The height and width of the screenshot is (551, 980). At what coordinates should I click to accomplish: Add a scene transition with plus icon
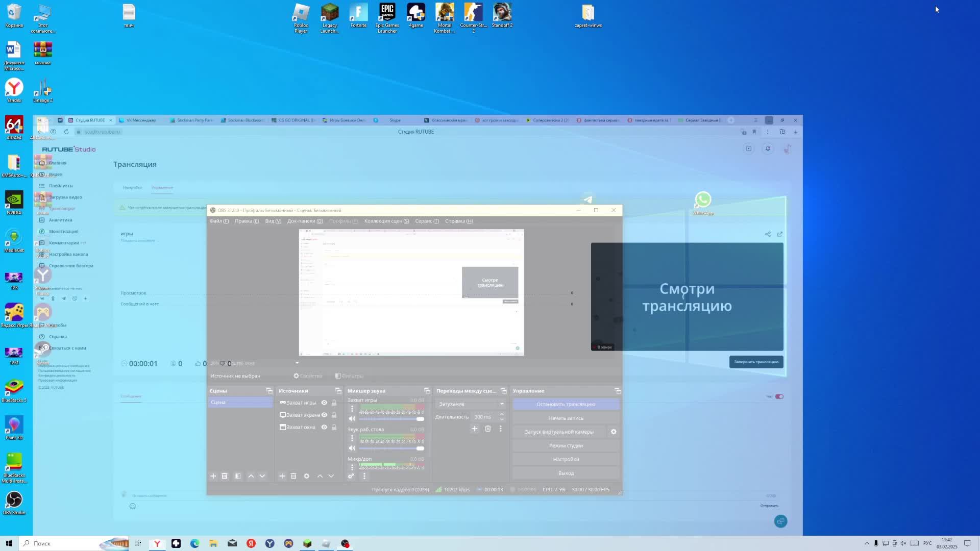click(x=474, y=429)
